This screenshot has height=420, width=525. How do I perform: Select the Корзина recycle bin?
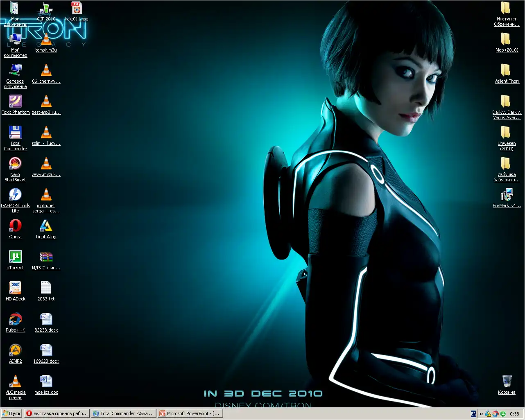[x=507, y=382]
